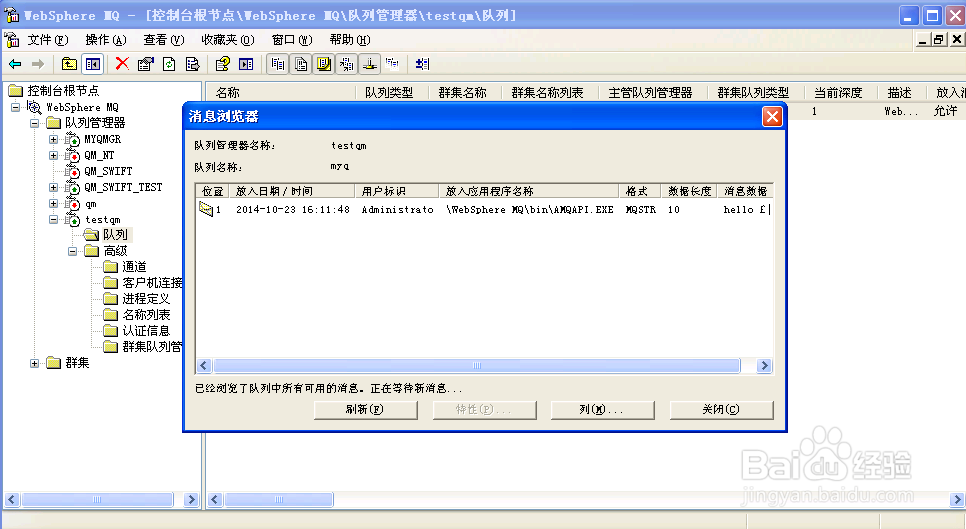Select the 进程定义 folder in the tree
This screenshot has height=529, width=966.
pyautogui.click(x=146, y=299)
